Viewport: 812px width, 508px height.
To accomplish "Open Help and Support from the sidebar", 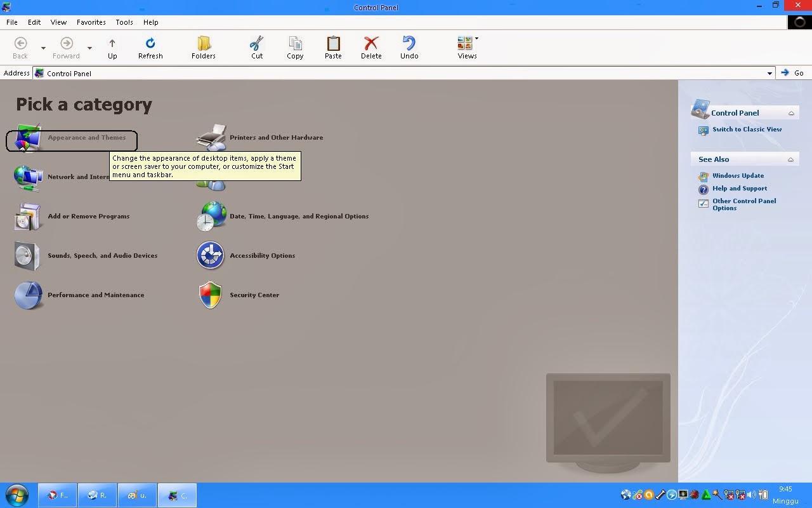I will point(740,189).
